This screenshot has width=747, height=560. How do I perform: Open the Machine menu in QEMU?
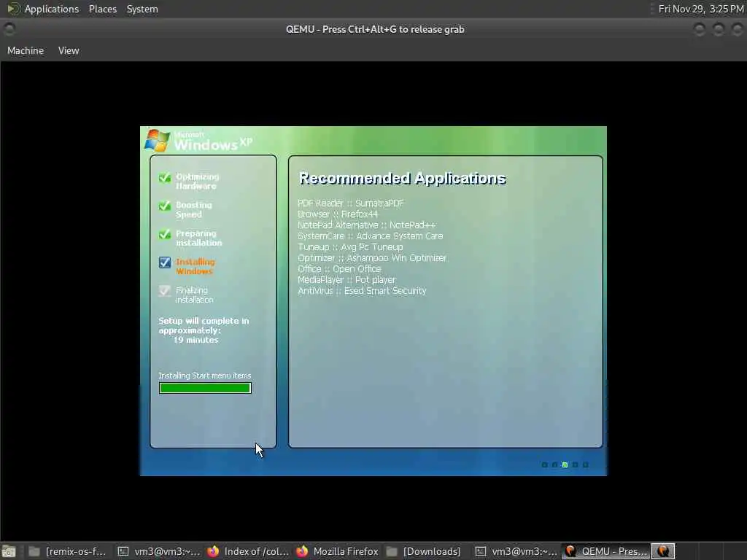tap(26, 50)
